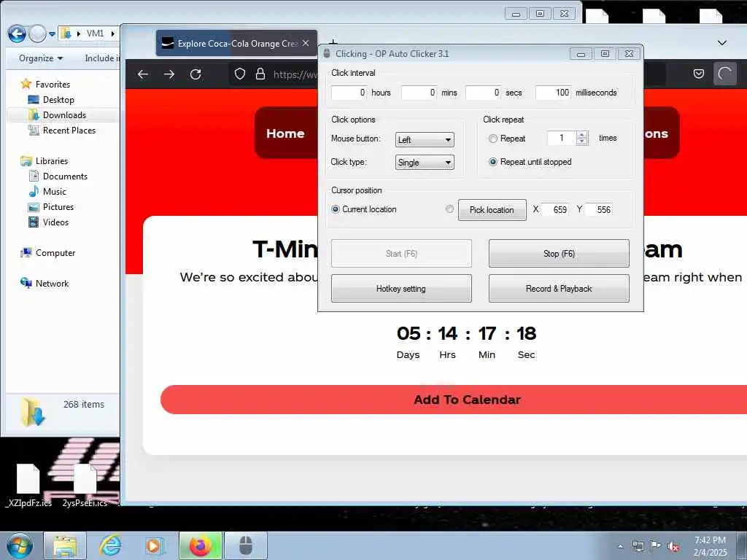This screenshot has width=747, height=560.
Task: Open the Organize menu in Explorer
Action: click(41, 58)
